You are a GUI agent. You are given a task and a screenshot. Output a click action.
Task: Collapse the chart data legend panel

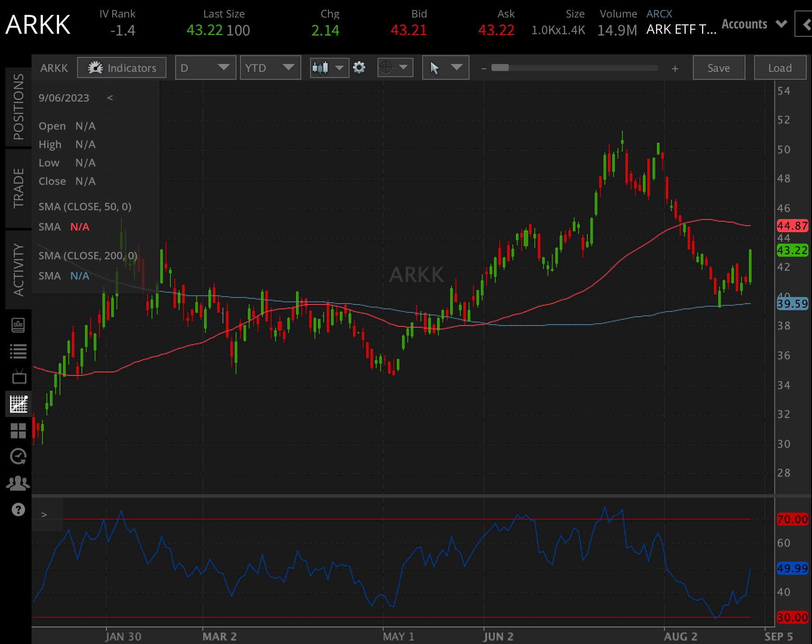pos(110,98)
